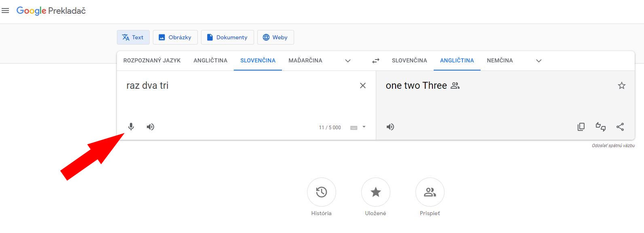This screenshot has height=233, width=644.
Task: Switch to Obrázky translation mode
Action: tap(175, 37)
